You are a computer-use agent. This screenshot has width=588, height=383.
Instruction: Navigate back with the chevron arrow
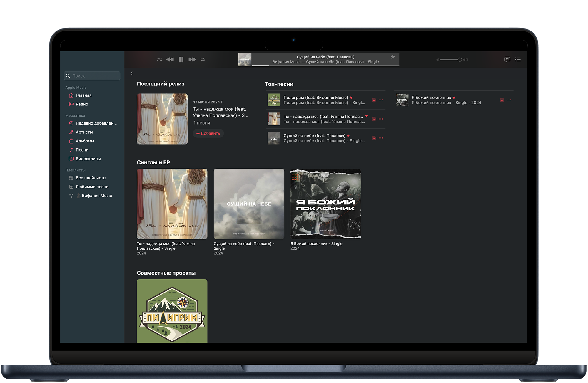131,73
